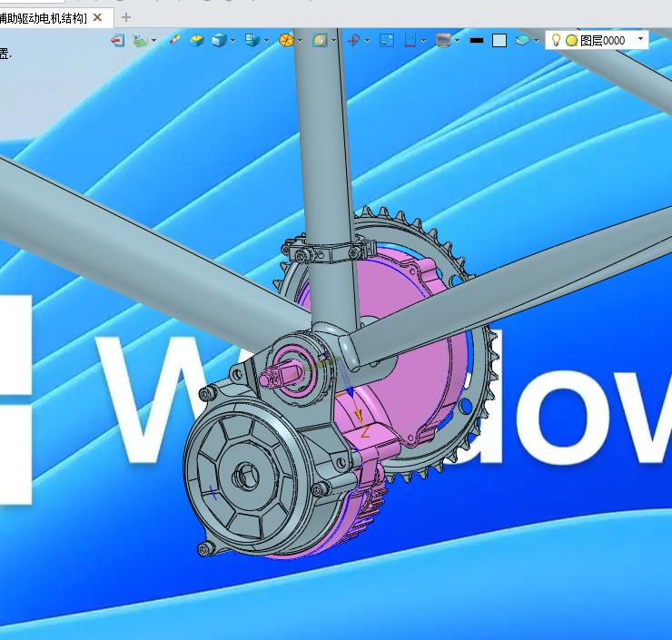672x640 pixels.
Task: Pick the black line color swatch
Action: pyautogui.click(x=477, y=41)
